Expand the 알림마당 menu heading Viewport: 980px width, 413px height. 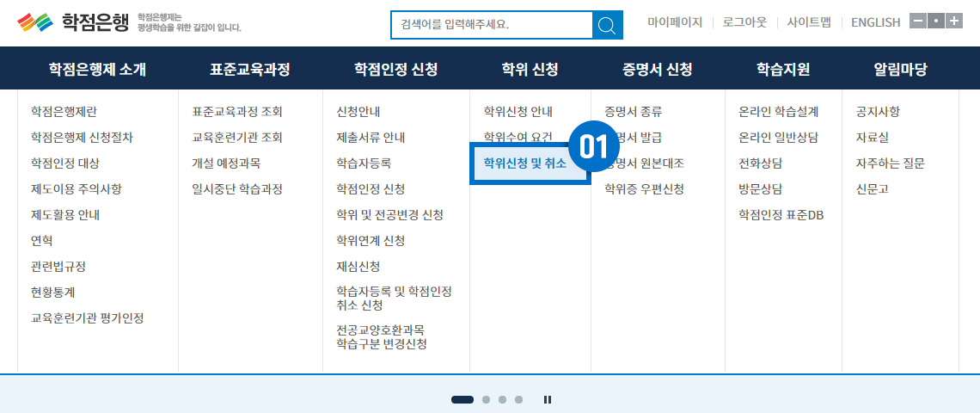pyautogui.click(x=900, y=70)
